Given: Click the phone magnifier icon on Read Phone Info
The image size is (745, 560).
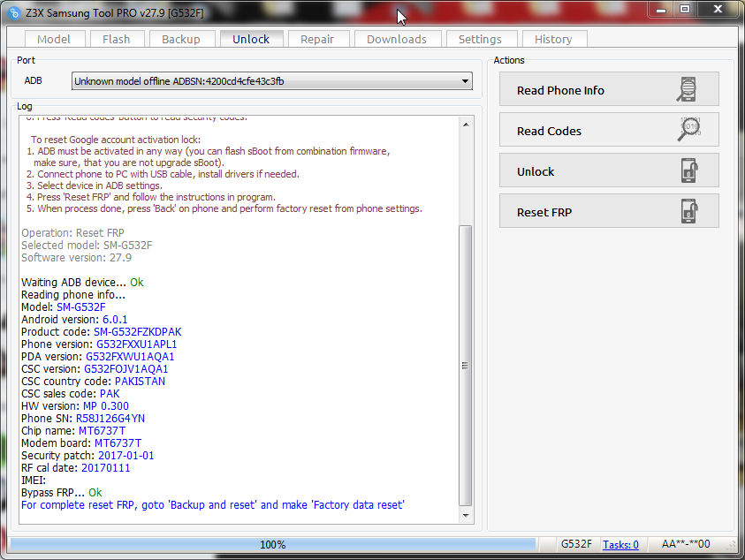Looking at the screenshot, I should tap(687, 89).
